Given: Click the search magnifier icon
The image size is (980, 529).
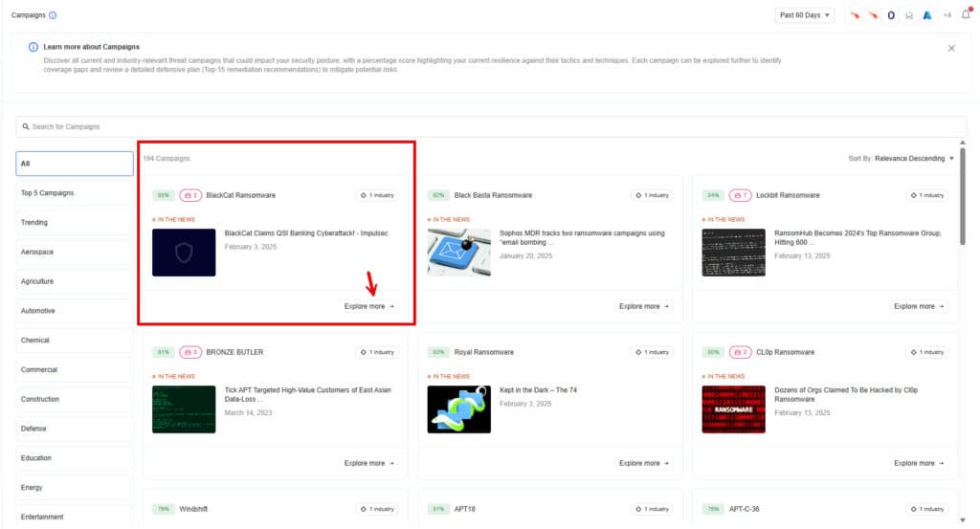Looking at the screenshot, I should point(26,127).
